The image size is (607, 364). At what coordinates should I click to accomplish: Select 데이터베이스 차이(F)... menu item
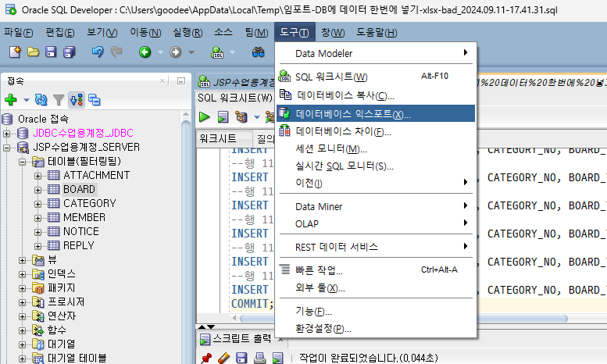tap(376, 131)
